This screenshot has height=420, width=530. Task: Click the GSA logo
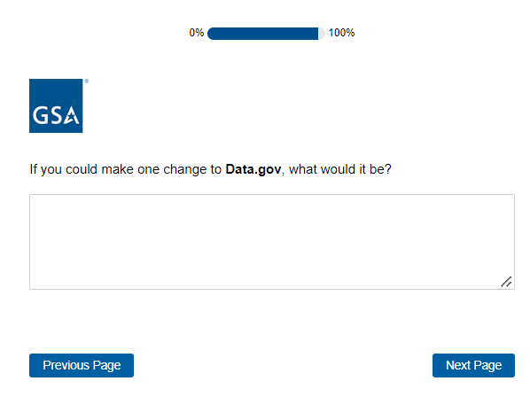pos(56,105)
